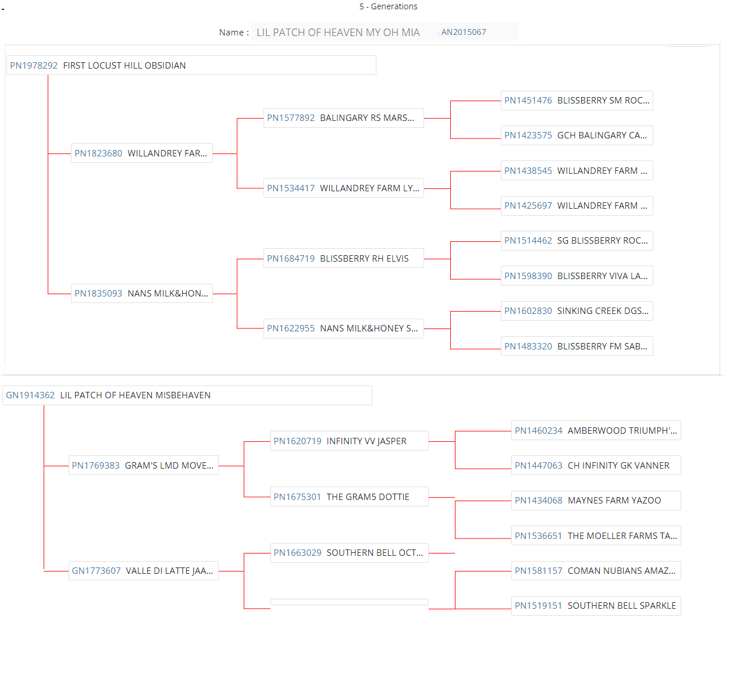
Task: Open the BLISSBERRY RH ELVIS entry
Action: 364,259
